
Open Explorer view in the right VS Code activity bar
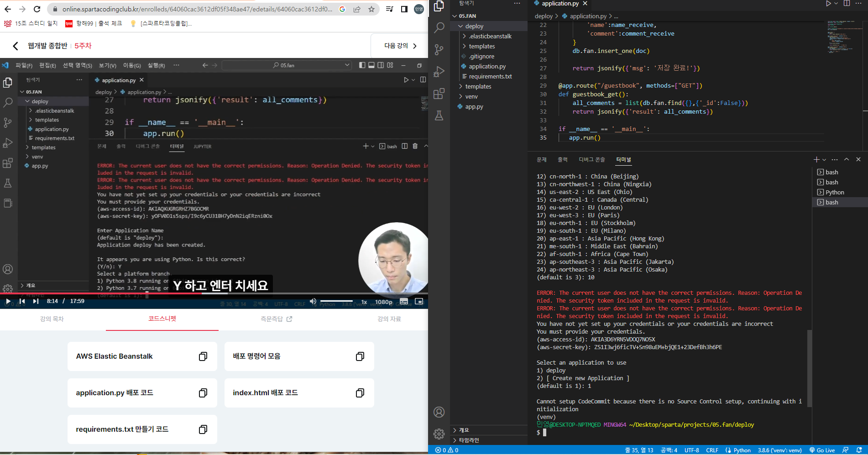[x=439, y=6]
